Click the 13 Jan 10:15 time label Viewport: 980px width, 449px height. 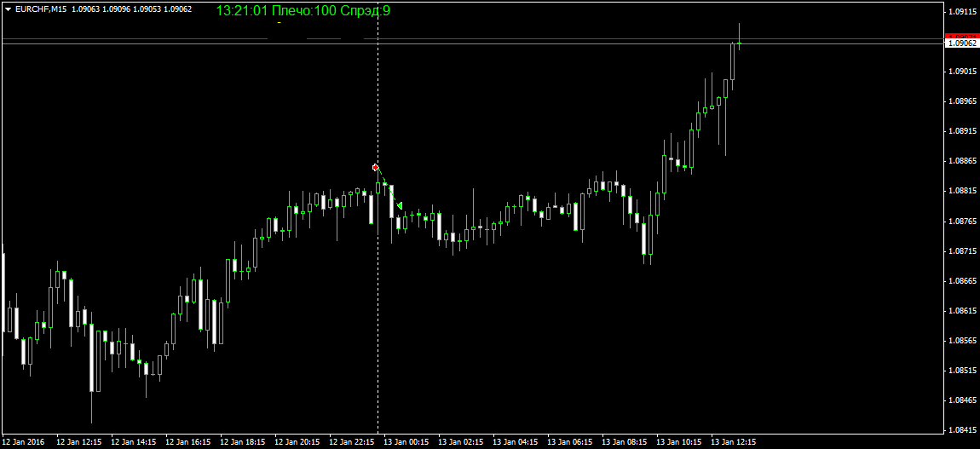point(678,442)
